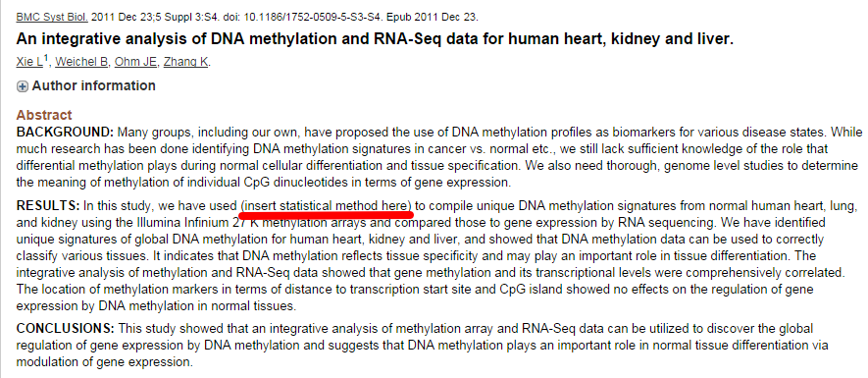Image resolution: width=868 pixels, height=378 pixels.
Task: Open the BMC Syst Biol. journal link
Action: 52,17
